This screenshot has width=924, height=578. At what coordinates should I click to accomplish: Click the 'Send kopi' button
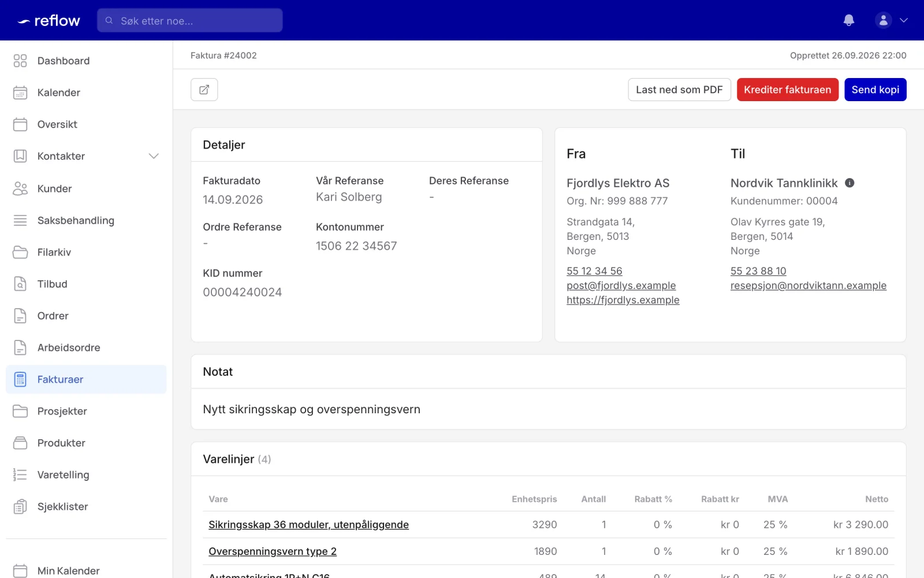[875, 90]
